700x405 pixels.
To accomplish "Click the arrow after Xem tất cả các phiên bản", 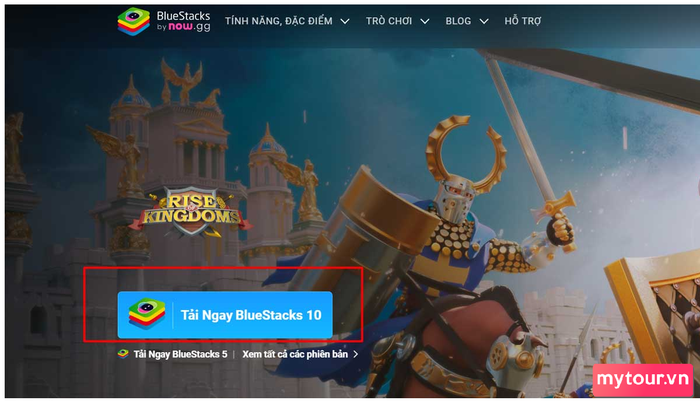I will [356, 354].
